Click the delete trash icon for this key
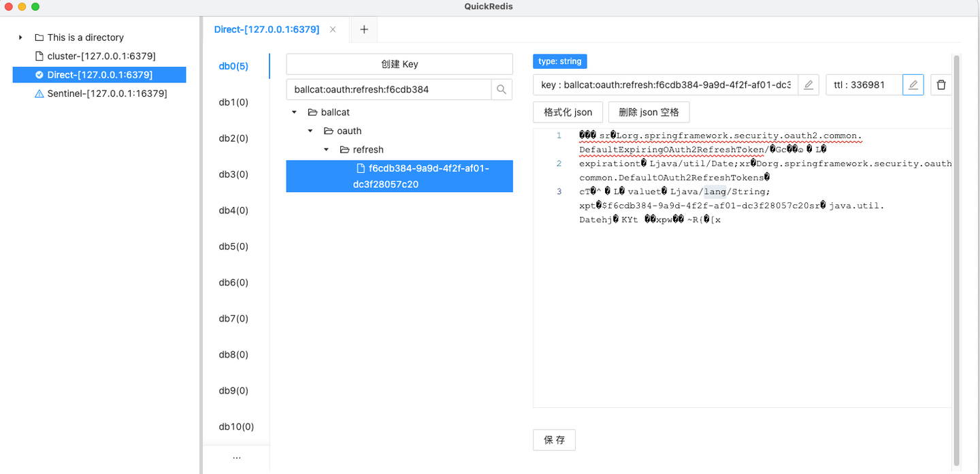Viewport: 980px width, 474px height. (941, 84)
